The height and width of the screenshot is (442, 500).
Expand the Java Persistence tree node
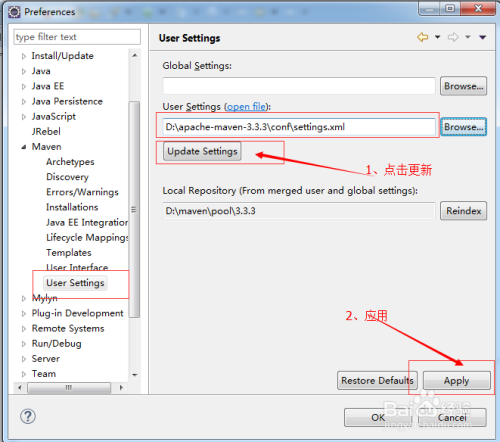(x=24, y=102)
